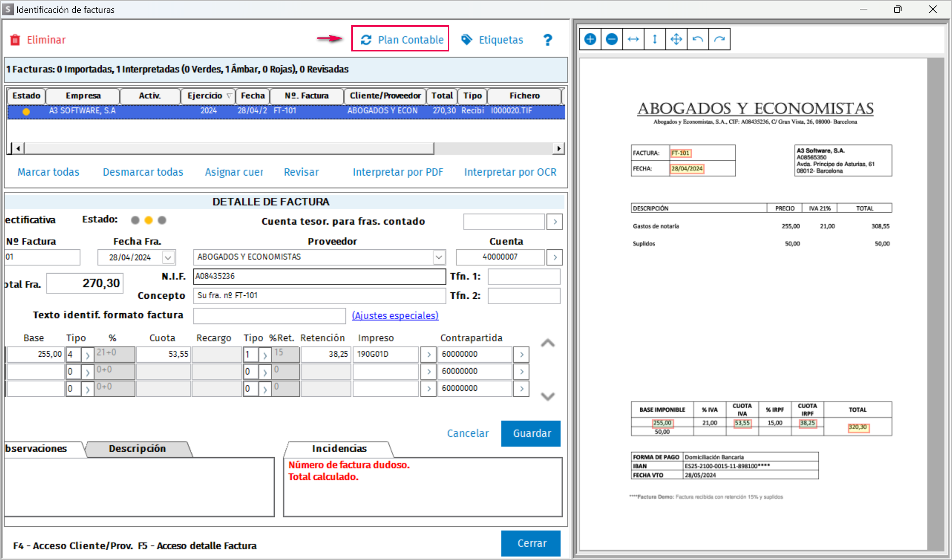The height and width of the screenshot is (560, 952).
Task: Open the Ejercicio column filter arrow
Action: coord(229,96)
